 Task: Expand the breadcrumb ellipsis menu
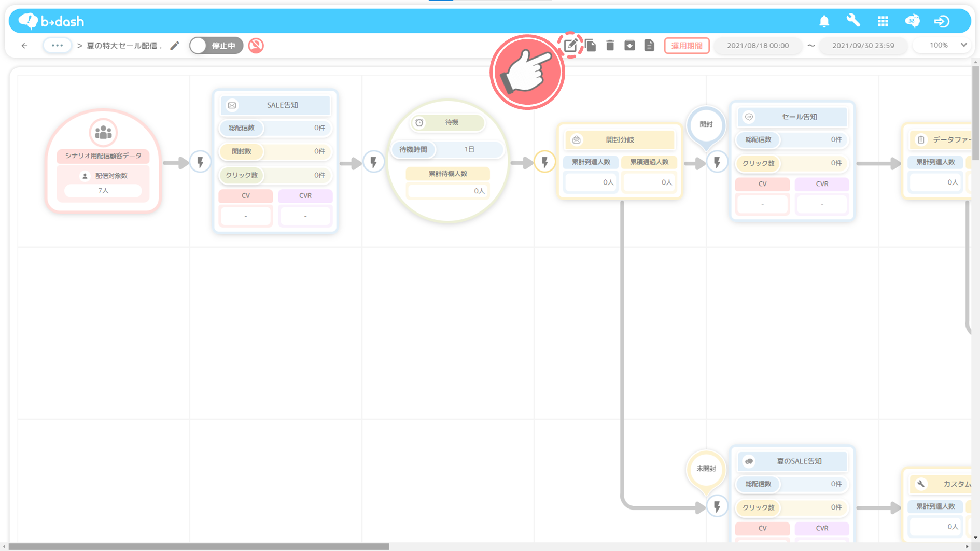click(57, 46)
